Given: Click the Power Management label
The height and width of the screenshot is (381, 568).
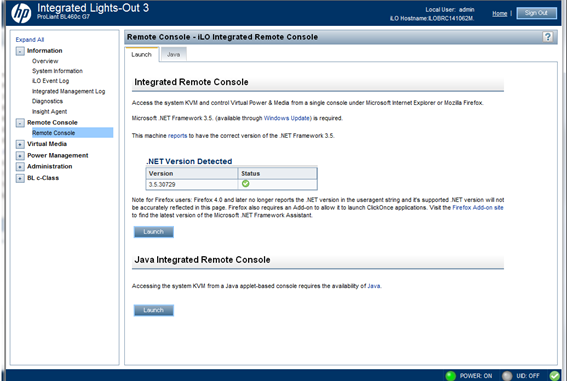Looking at the screenshot, I should pos(58,155).
